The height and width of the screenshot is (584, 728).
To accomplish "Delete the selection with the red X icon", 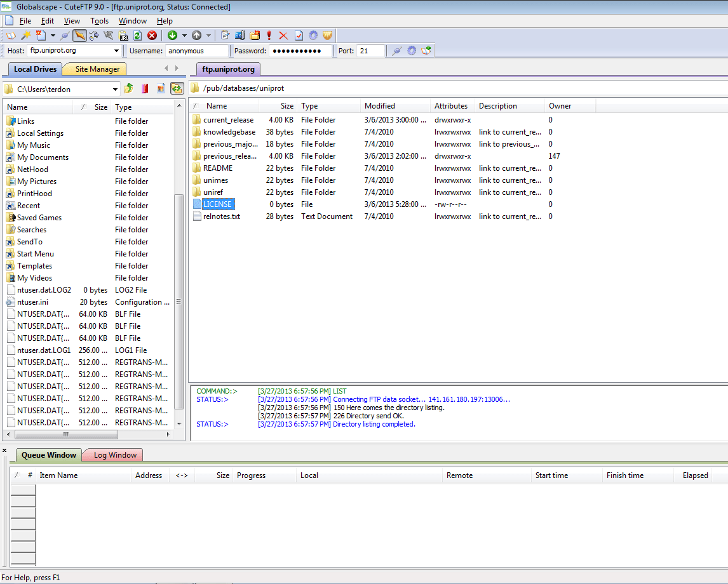I will pos(283,36).
